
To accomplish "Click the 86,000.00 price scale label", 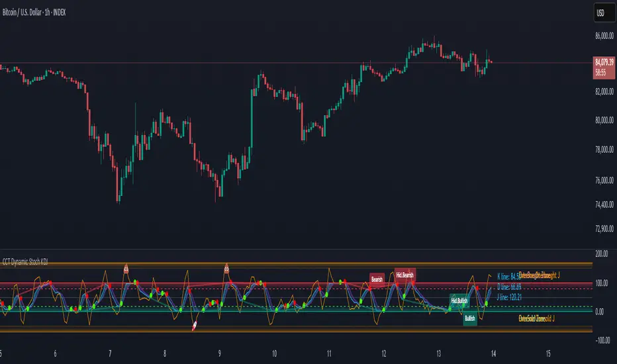I will (x=604, y=36).
